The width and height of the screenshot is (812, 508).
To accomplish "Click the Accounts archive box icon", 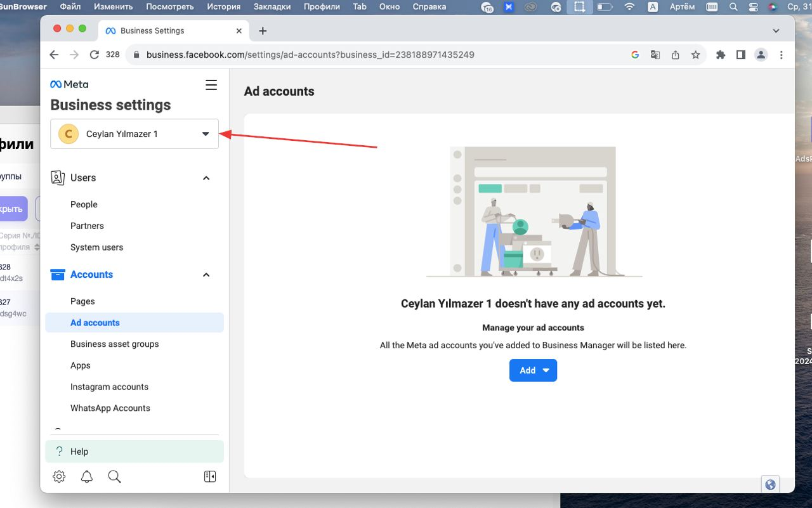I will coord(58,275).
